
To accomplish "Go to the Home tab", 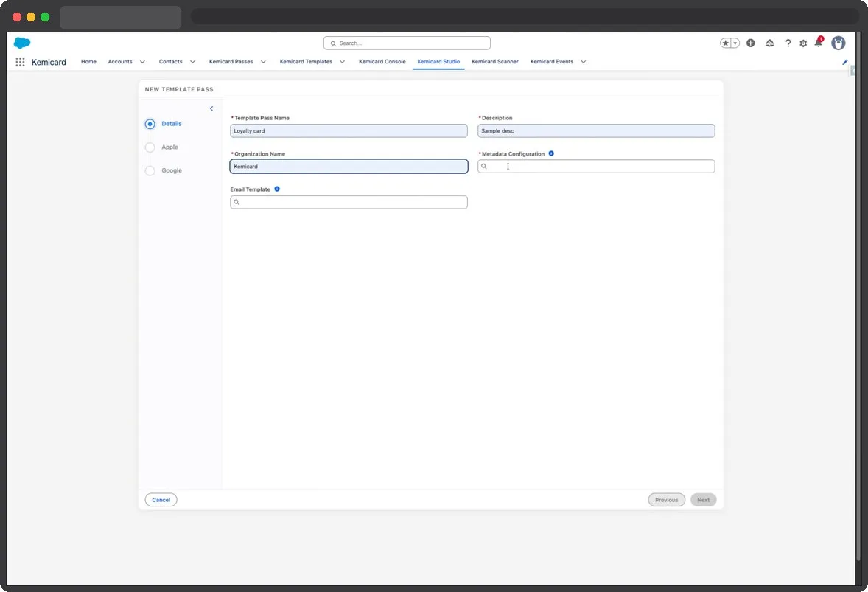I will tap(88, 61).
